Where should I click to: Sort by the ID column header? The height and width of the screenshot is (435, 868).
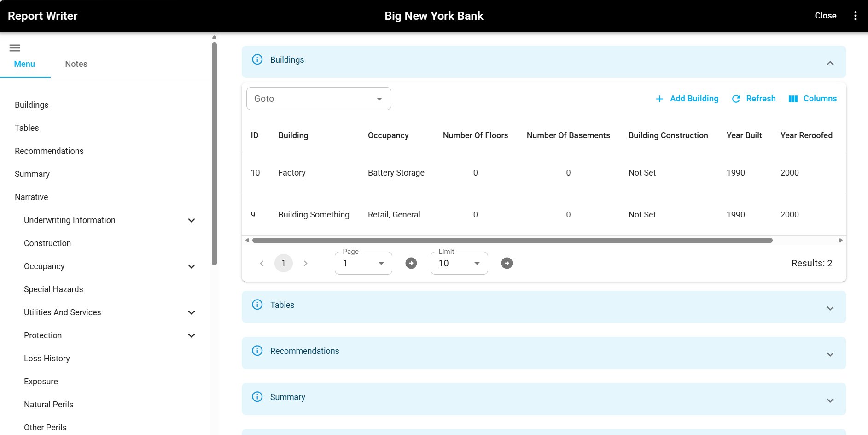click(255, 135)
